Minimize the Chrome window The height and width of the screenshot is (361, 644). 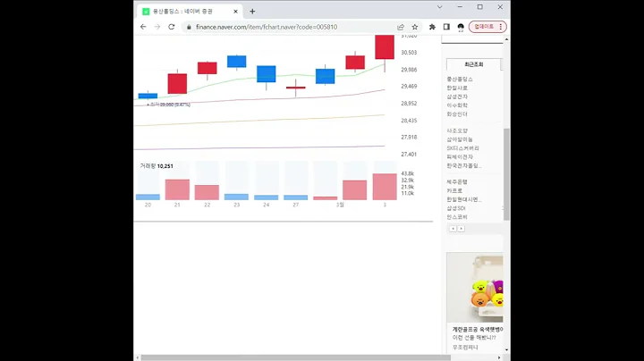pyautogui.click(x=460, y=7)
